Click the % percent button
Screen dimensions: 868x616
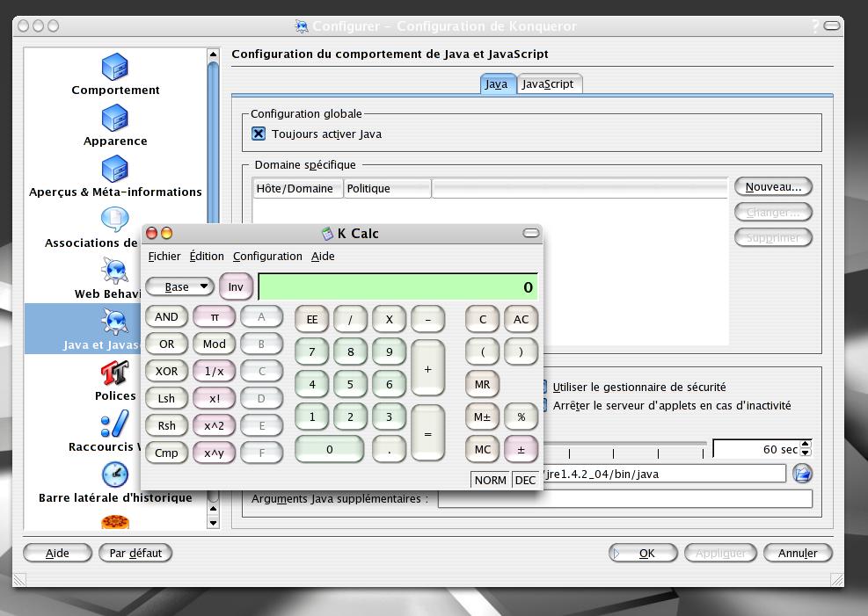point(521,417)
